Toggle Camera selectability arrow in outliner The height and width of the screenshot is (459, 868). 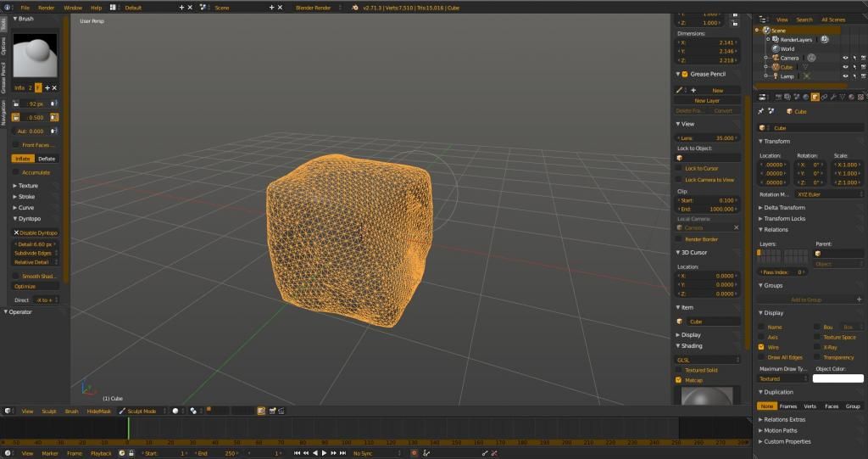tap(854, 58)
